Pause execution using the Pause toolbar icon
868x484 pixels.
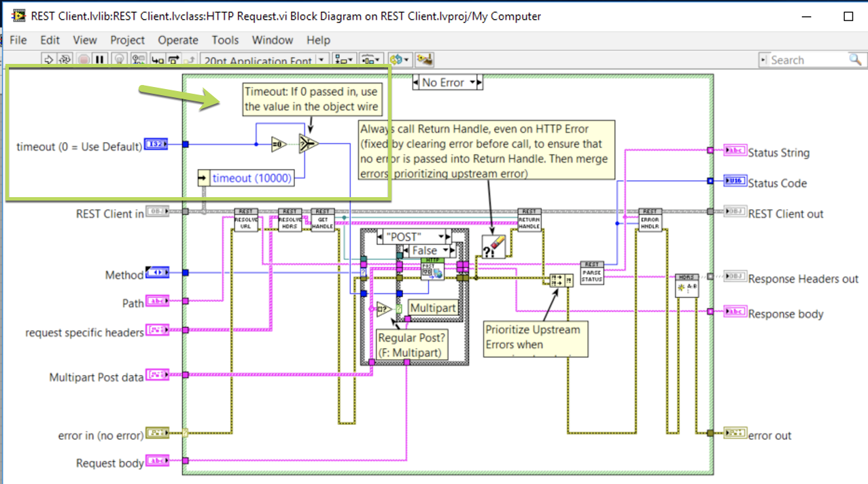tap(99, 60)
